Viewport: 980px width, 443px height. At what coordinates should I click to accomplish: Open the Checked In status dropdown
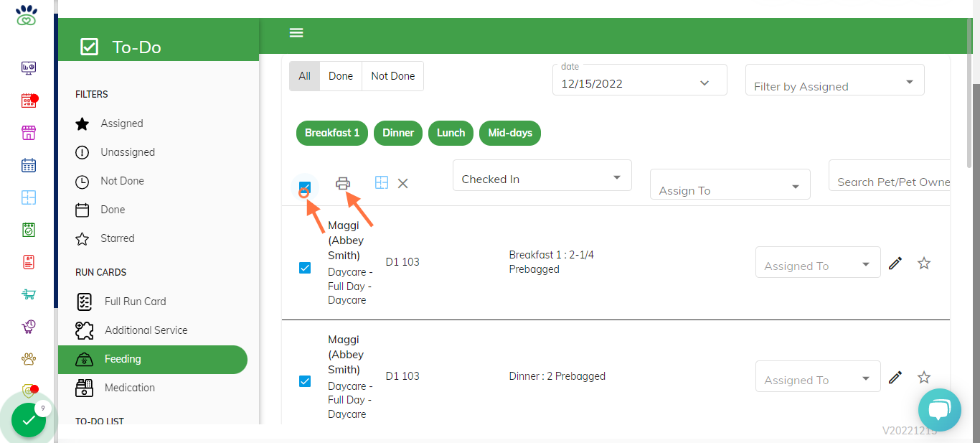(542, 175)
